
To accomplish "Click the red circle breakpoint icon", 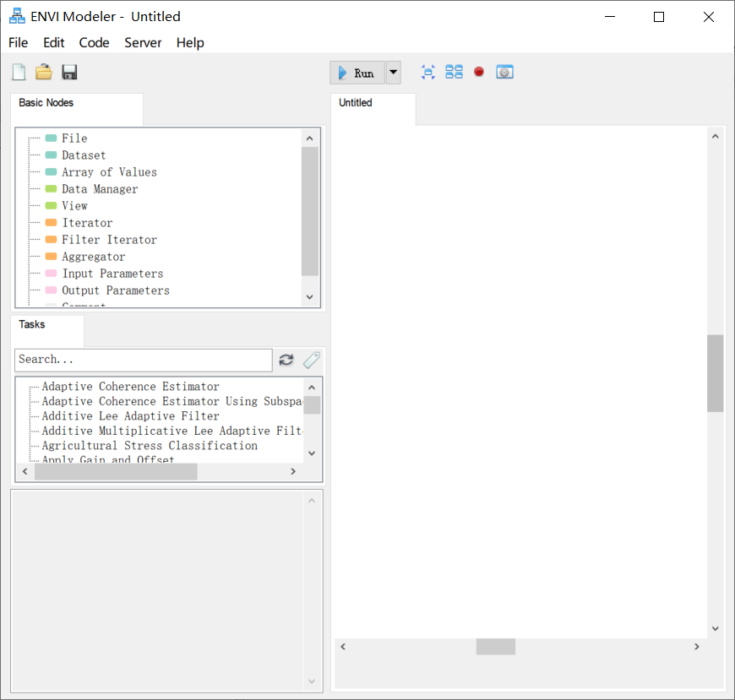I will pos(479,73).
